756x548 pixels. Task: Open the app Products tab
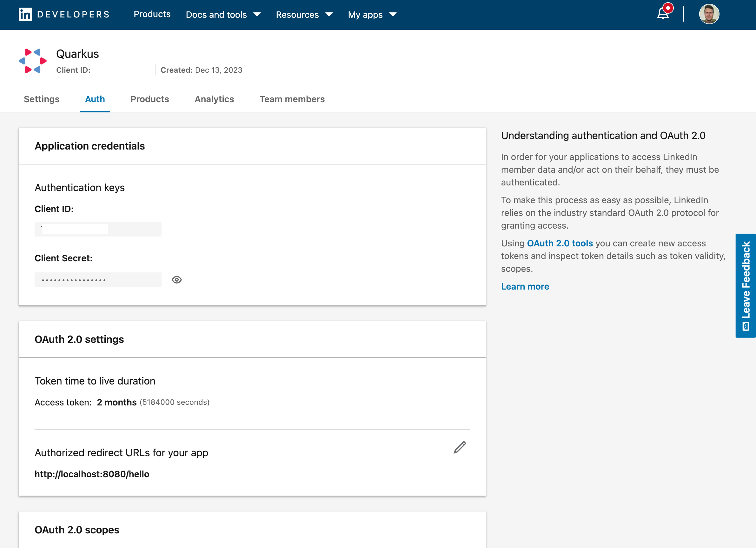click(150, 99)
